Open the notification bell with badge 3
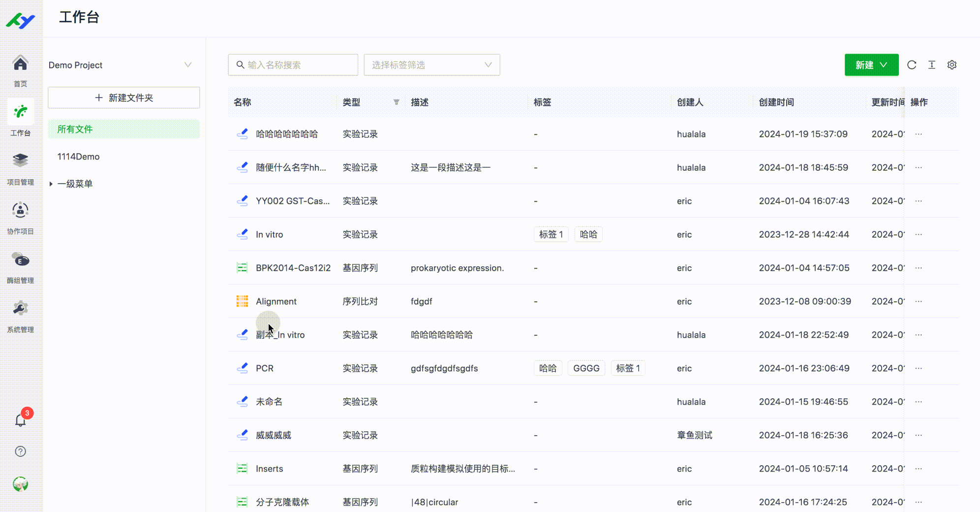The width and height of the screenshot is (980, 512). pyautogui.click(x=20, y=420)
